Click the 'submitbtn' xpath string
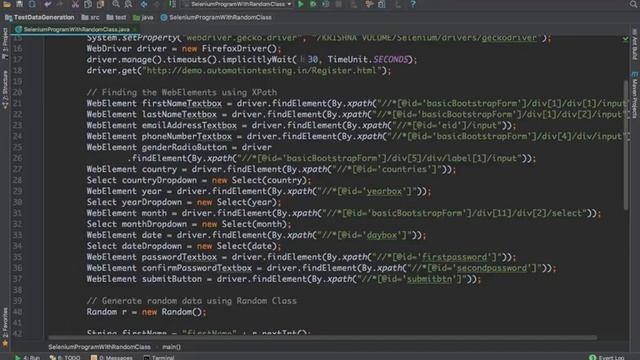This screenshot has width=640, height=360. pyautogui.click(x=429, y=279)
